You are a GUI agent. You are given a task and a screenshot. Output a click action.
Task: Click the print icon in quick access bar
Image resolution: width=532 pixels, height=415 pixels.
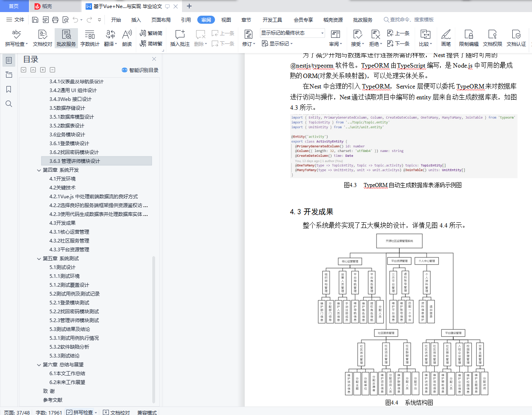tap(55, 20)
